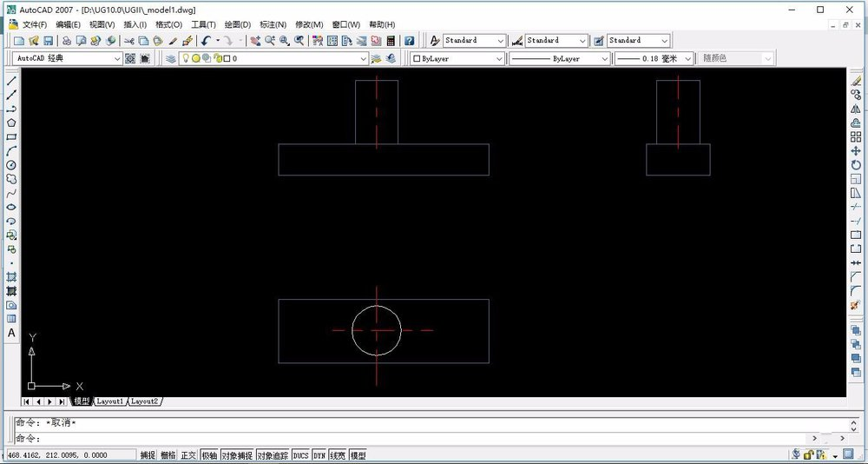The width and height of the screenshot is (868, 464).
Task: Toggle 极轴 polar tracking
Action: pos(209,455)
